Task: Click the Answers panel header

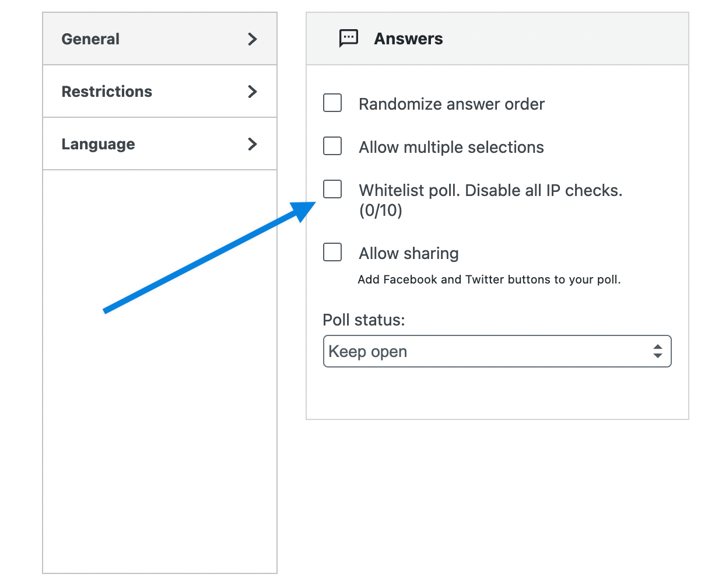Action: click(x=408, y=38)
